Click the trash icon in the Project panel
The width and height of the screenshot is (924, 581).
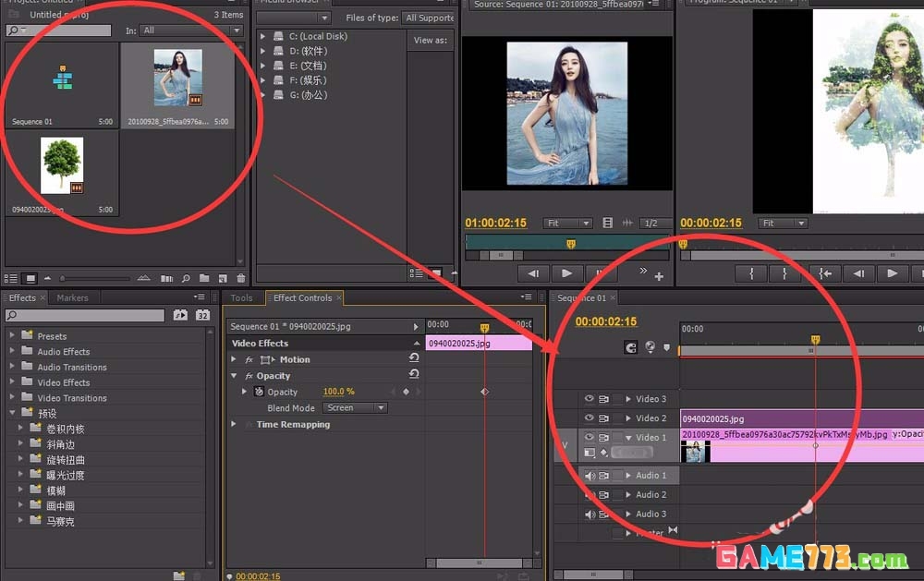241,278
